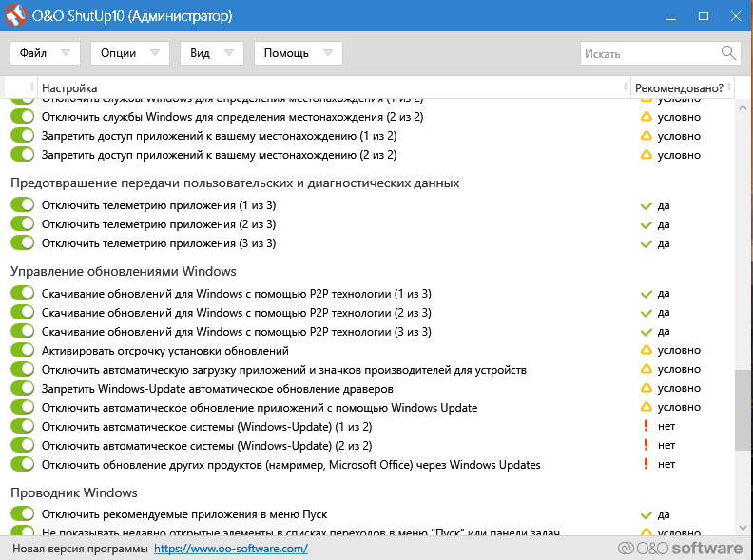Toggle 'Отключить телеметрию приложения (1 из 3)' switch
This screenshot has width=753, height=560.
tap(23, 205)
